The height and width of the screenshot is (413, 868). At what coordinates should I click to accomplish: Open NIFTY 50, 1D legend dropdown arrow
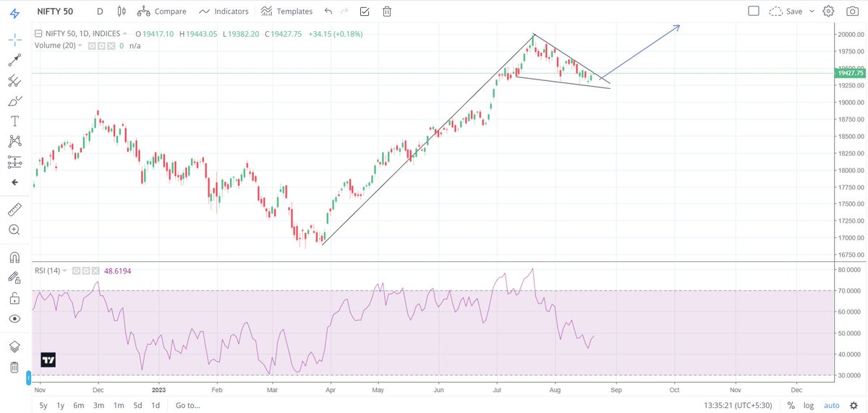click(x=124, y=33)
